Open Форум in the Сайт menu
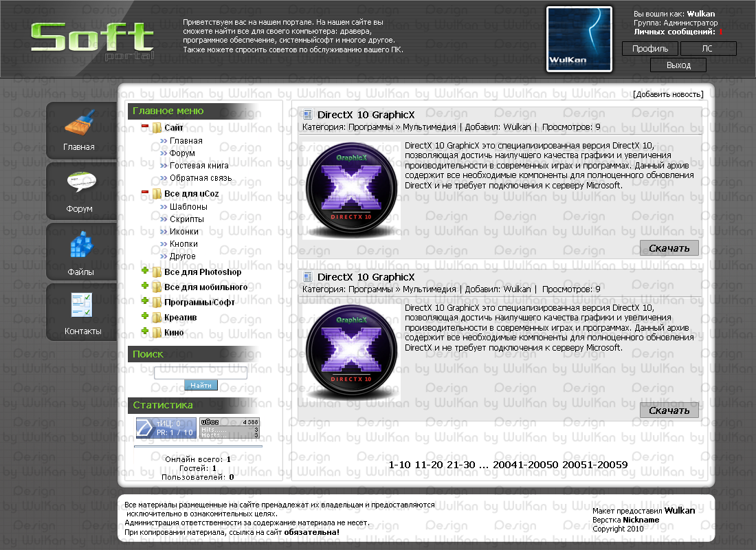Image resolution: width=756 pixels, height=550 pixels. coord(182,153)
